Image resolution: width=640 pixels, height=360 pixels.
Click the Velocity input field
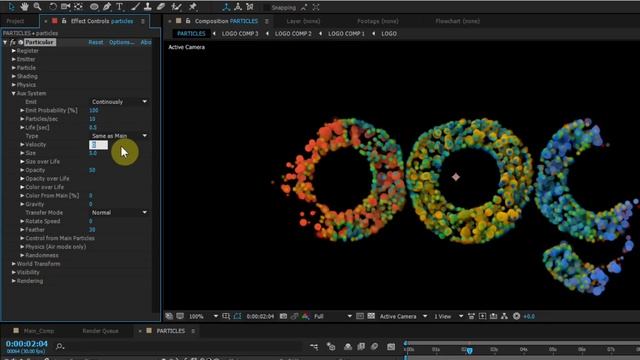[98, 145]
